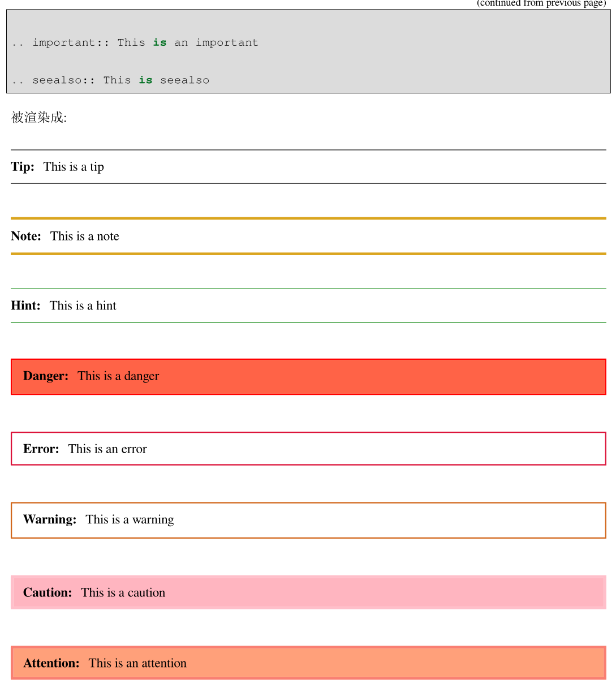Click the "This is a tip" text

(x=74, y=167)
